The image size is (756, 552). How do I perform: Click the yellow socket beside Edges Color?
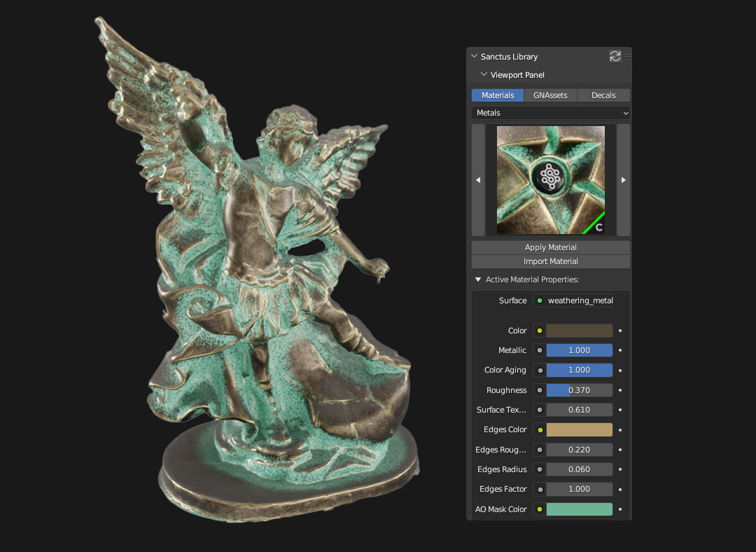pyautogui.click(x=539, y=429)
